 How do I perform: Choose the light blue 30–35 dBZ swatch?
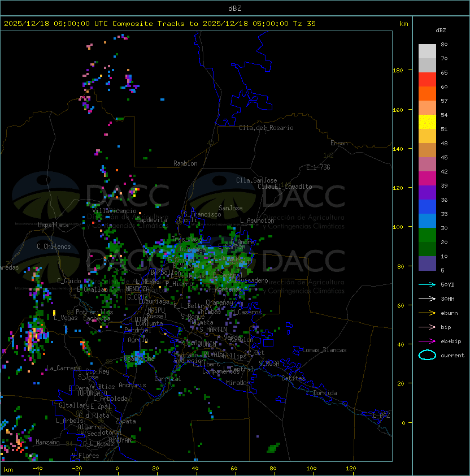[x=427, y=220]
